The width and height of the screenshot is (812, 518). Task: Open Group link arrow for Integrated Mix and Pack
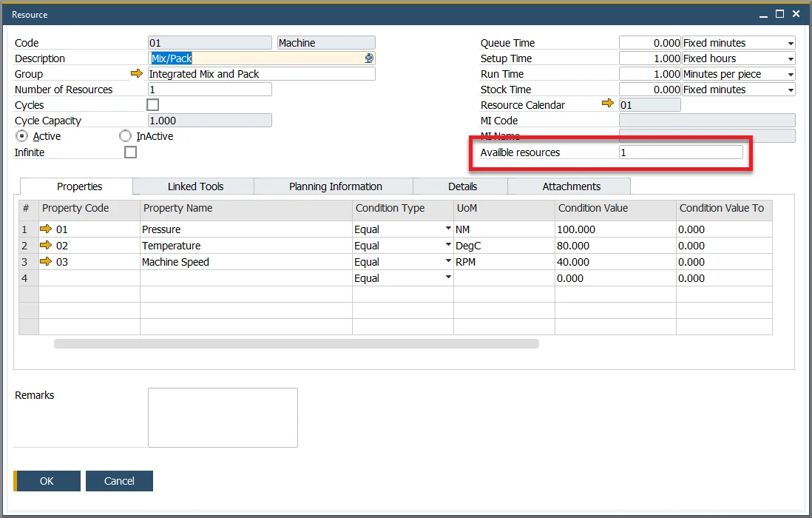pos(136,73)
